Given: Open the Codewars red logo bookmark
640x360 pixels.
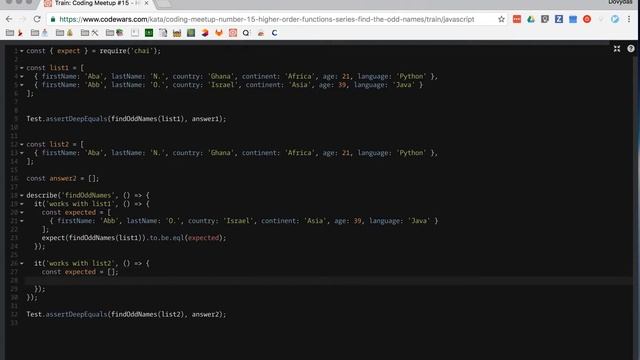Looking at the screenshot, I should point(233,33).
